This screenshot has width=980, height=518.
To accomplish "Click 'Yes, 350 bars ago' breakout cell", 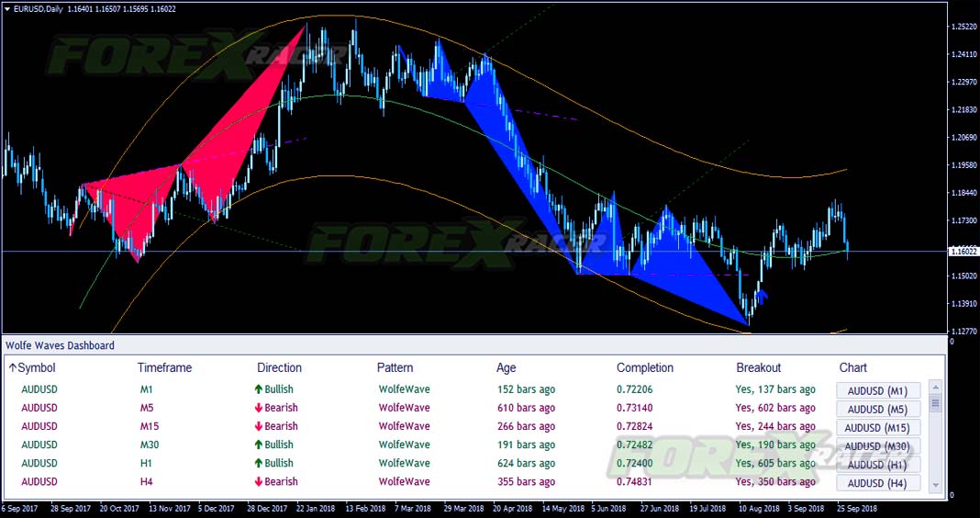I will pyautogui.click(x=775, y=481).
